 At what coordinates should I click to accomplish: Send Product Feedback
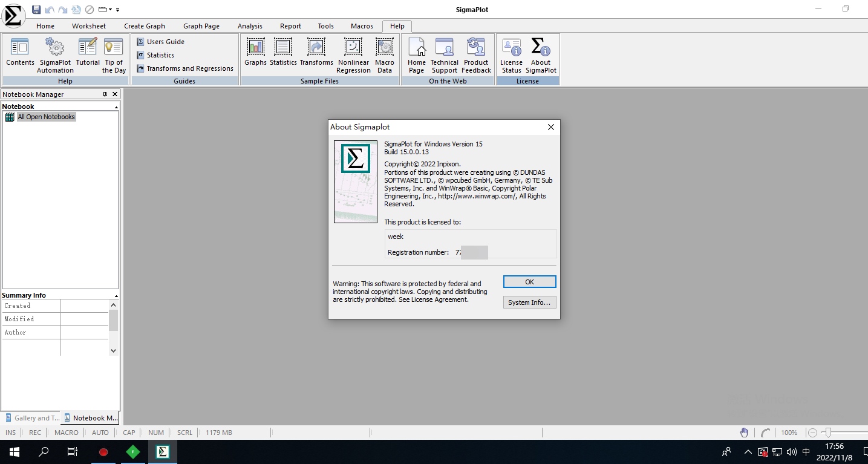[x=476, y=55]
